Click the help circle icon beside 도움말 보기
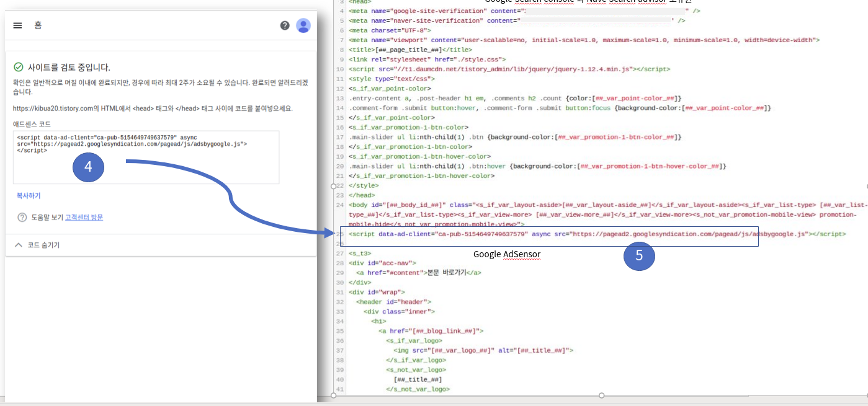 tap(22, 218)
